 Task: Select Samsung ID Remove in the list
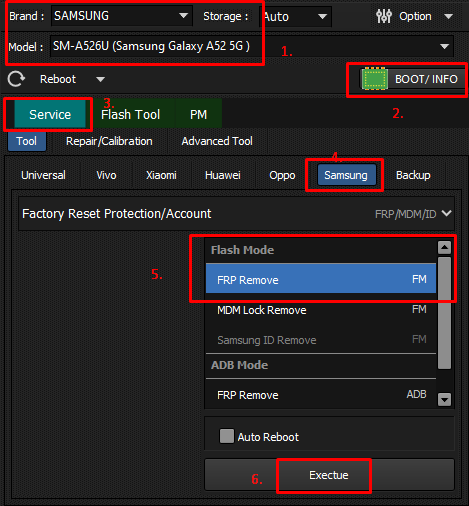[x=321, y=340]
